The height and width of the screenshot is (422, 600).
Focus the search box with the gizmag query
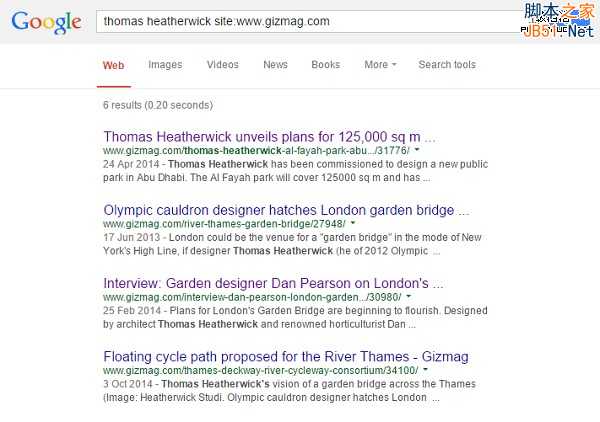point(300,21)
